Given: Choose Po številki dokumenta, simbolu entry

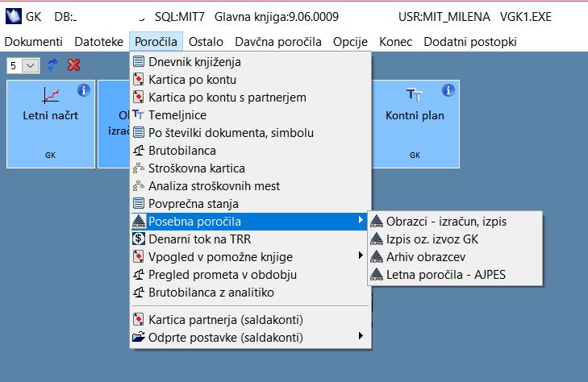Looking at the screenshot, I should coord(251,132).
